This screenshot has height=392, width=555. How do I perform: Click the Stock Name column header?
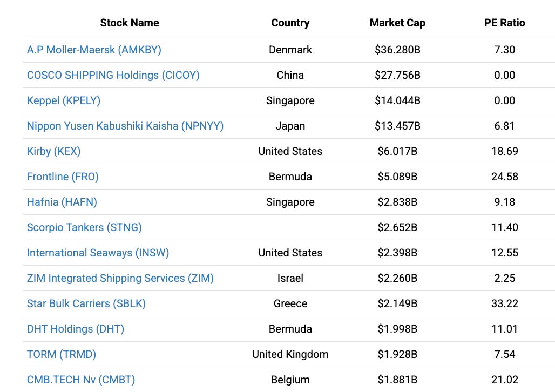[x=130, y=23]
